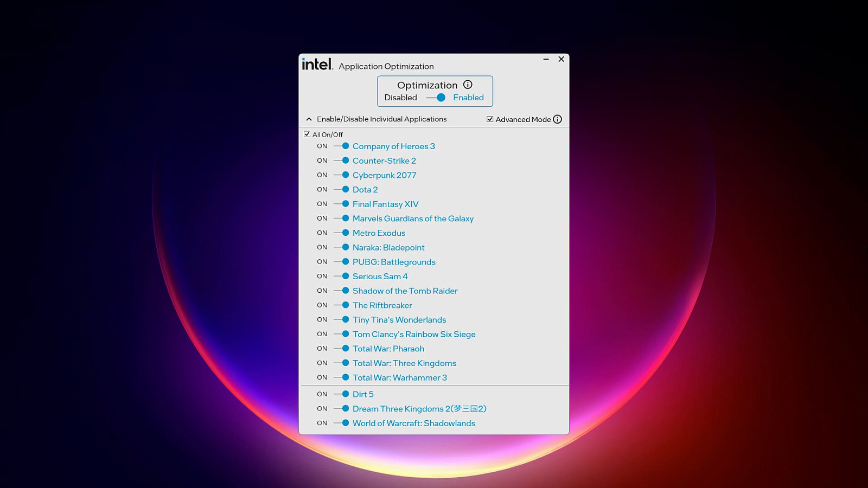
Task: Select the Metro Exodus name link
Action: click(x=379, y=233)
